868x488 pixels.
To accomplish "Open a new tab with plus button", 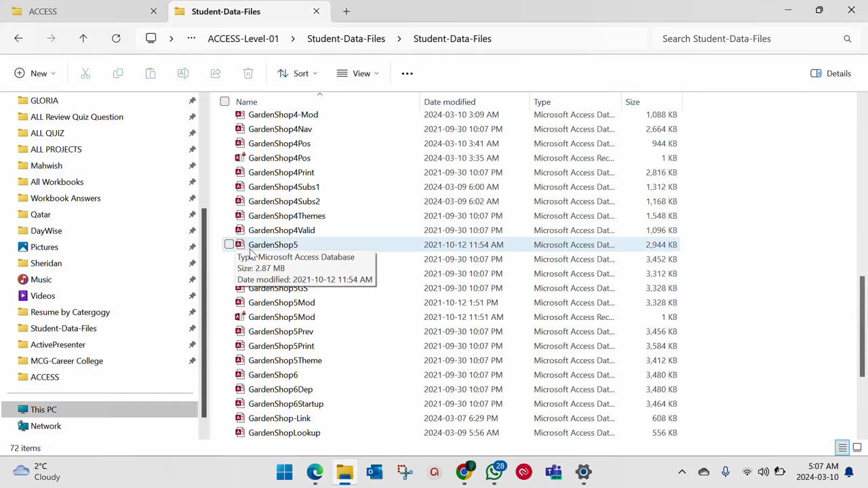I will point(347,12).
